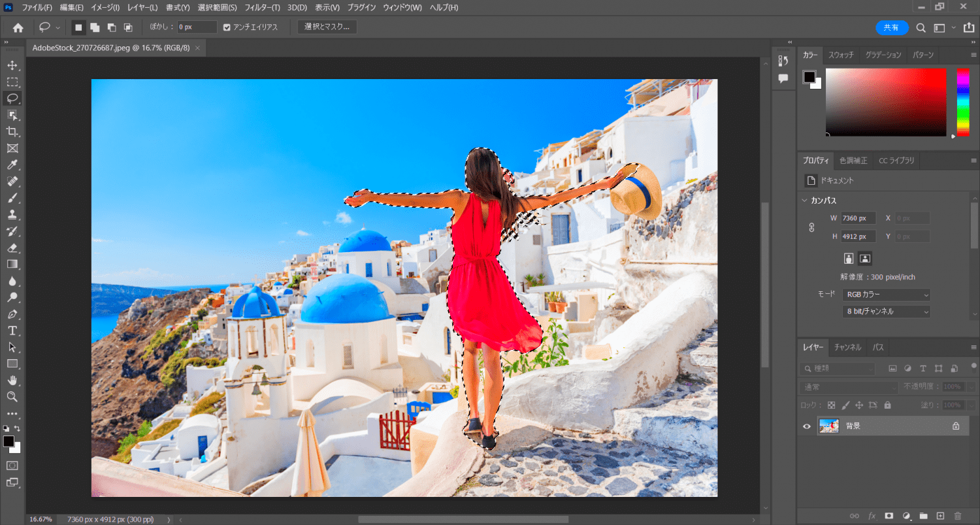980x525 pixels.
Task: Select the Zoom tool in toolbox
Action: point(12,396)
